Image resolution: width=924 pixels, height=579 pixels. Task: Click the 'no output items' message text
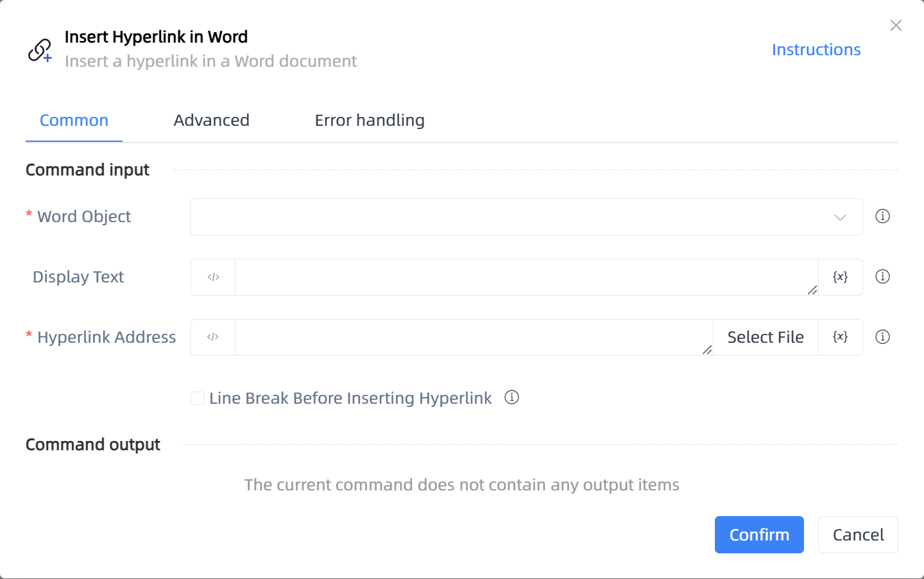[x=462, y=485]
